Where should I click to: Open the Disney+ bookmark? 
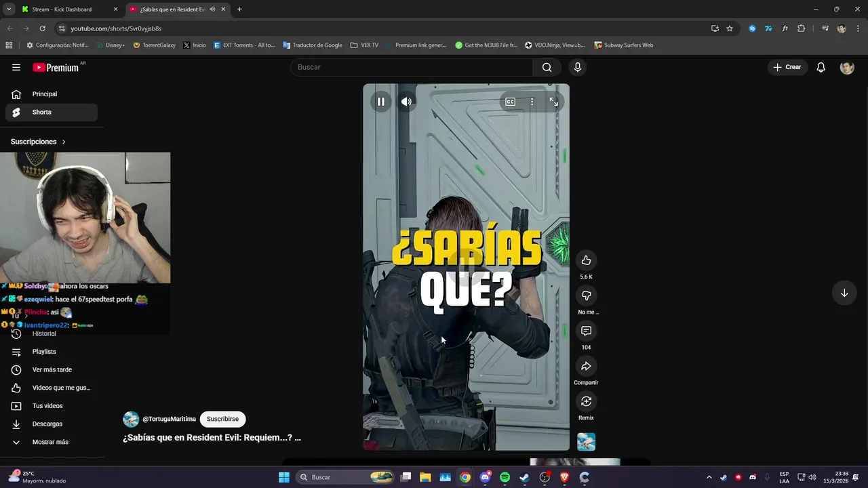coord(112,45)
